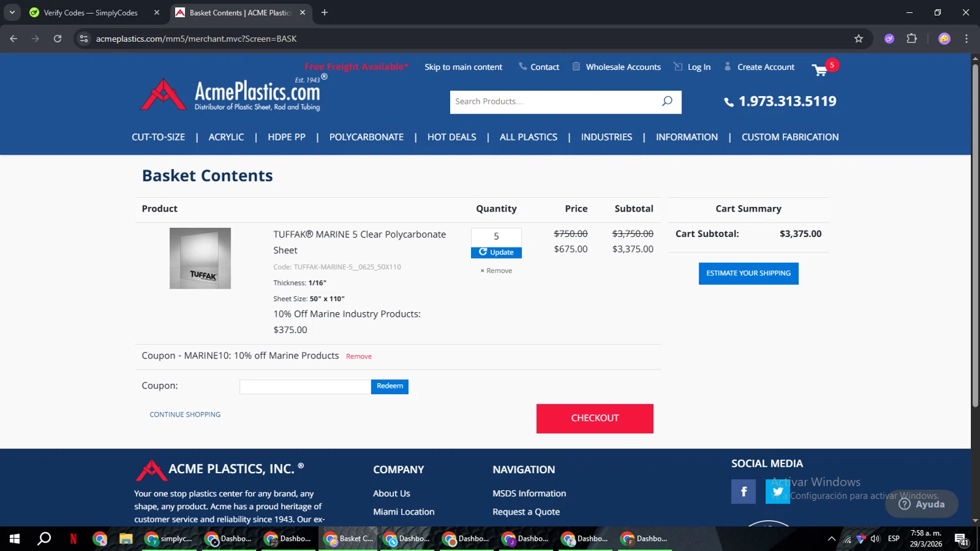Click the Free Freight Available link
The image size is (980, 551).
point(357,67)
